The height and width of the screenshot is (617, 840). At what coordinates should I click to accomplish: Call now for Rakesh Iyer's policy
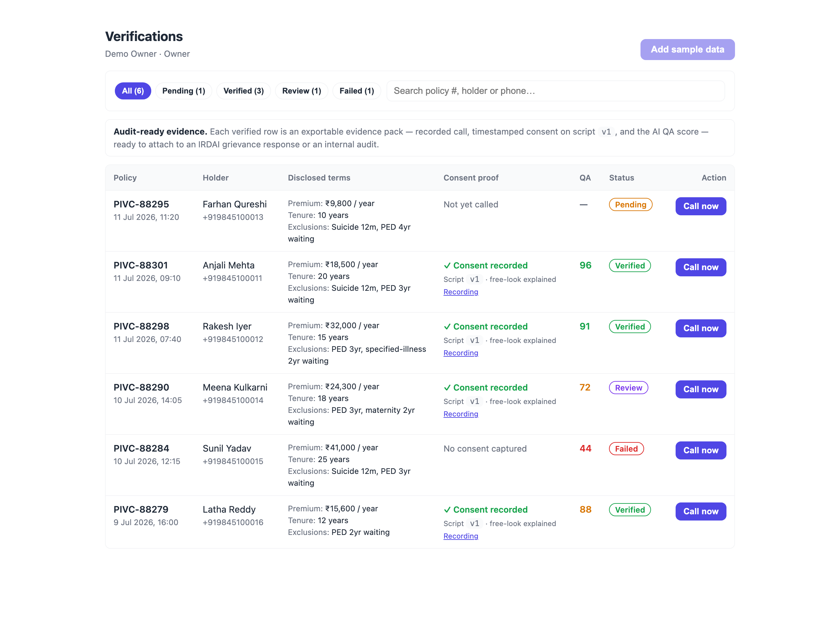pyautogui.click(x=700, y=328)
